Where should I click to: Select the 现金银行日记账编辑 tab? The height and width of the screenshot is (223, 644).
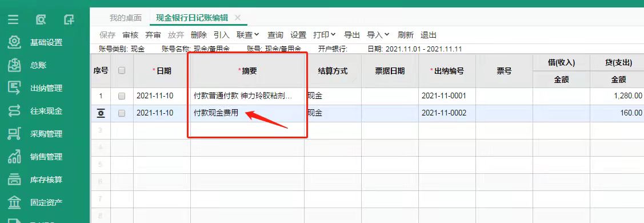[192, 18]
